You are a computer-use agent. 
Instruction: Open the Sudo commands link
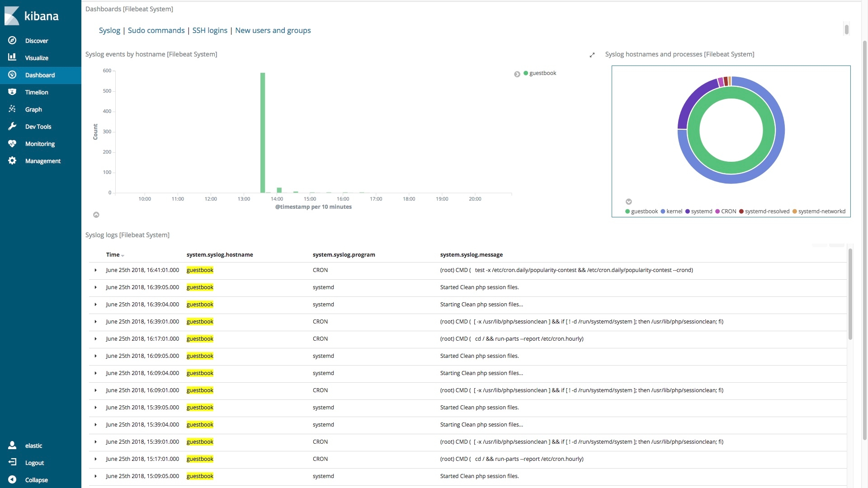(x=156, y=30)
